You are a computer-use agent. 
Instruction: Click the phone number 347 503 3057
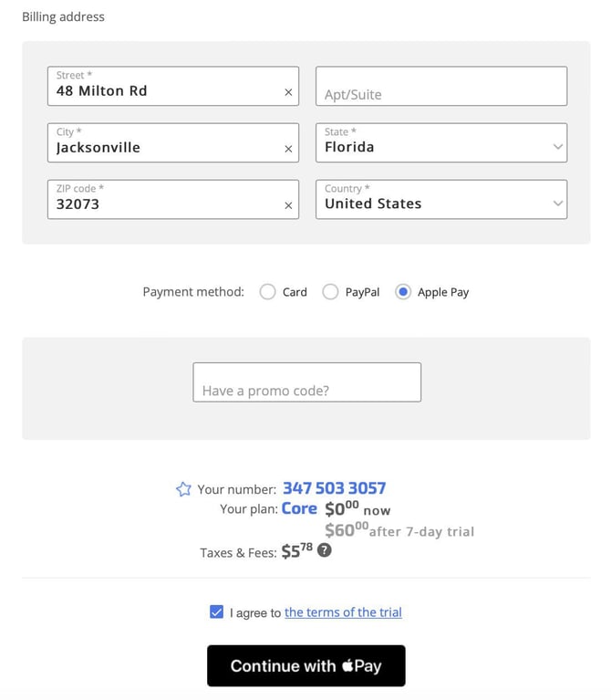334,488
